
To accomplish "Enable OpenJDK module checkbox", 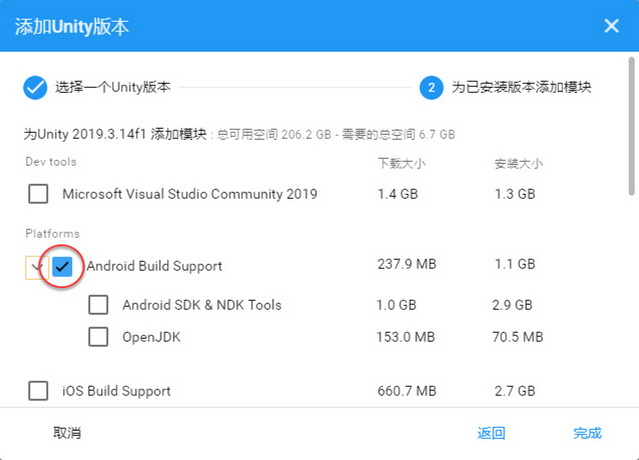I will point(98,337).
